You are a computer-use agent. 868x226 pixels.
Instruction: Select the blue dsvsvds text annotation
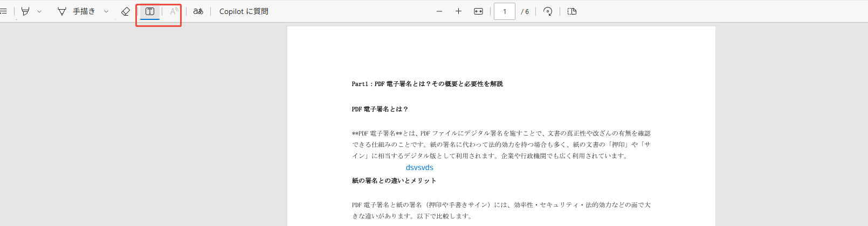419,167
